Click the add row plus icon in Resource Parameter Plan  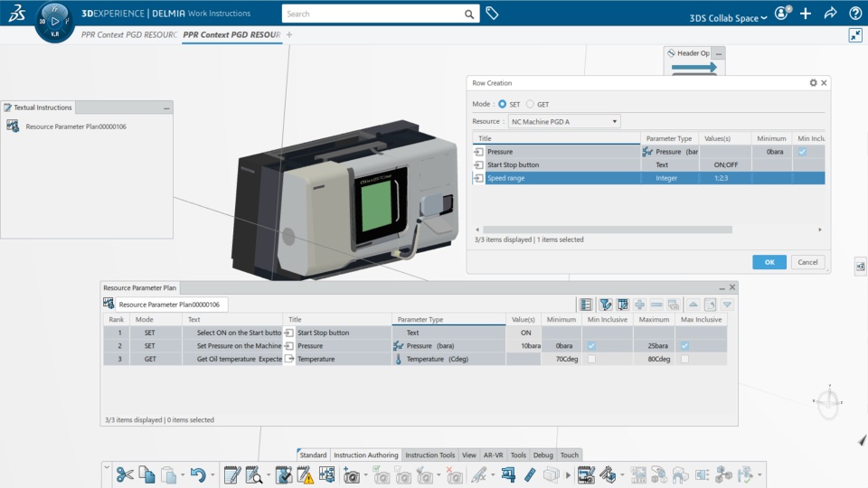tap(639, 305)
